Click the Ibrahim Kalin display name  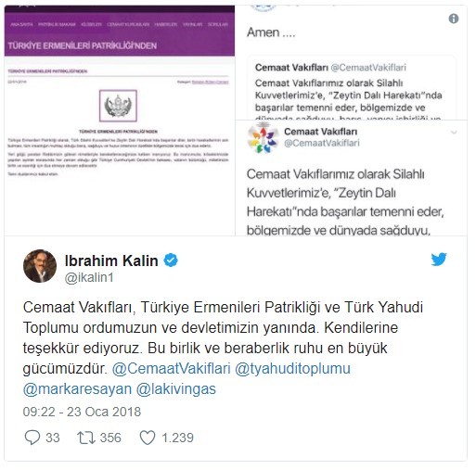pos(111,260)
